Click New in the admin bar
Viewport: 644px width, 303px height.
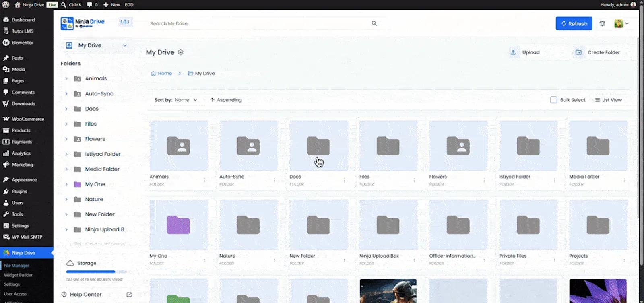click(111, 5)
